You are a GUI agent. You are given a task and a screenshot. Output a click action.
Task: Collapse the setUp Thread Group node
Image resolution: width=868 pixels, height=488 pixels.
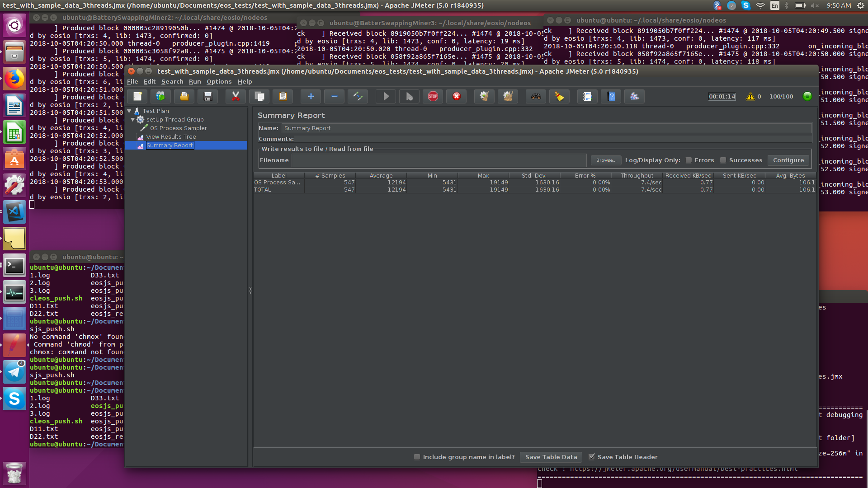coord(133,120)
